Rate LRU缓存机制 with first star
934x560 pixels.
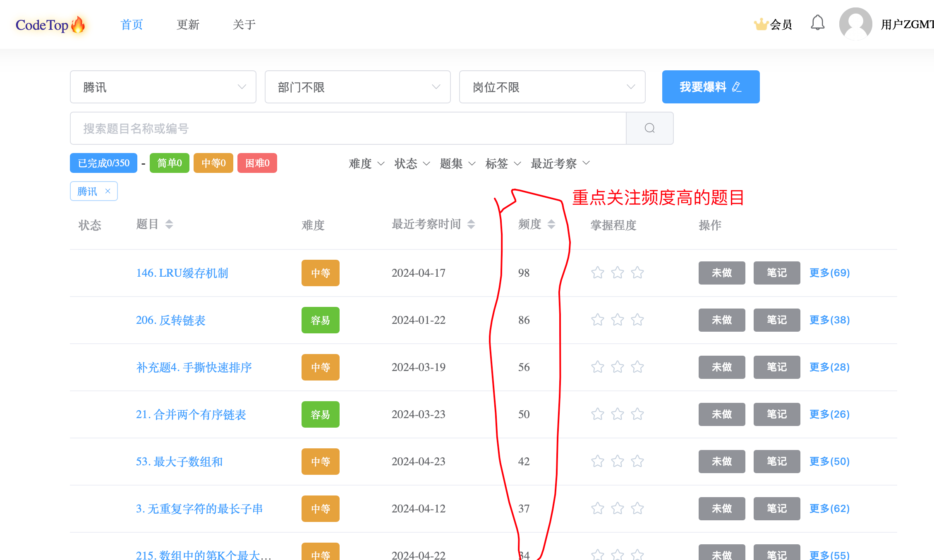click(597, 273)
